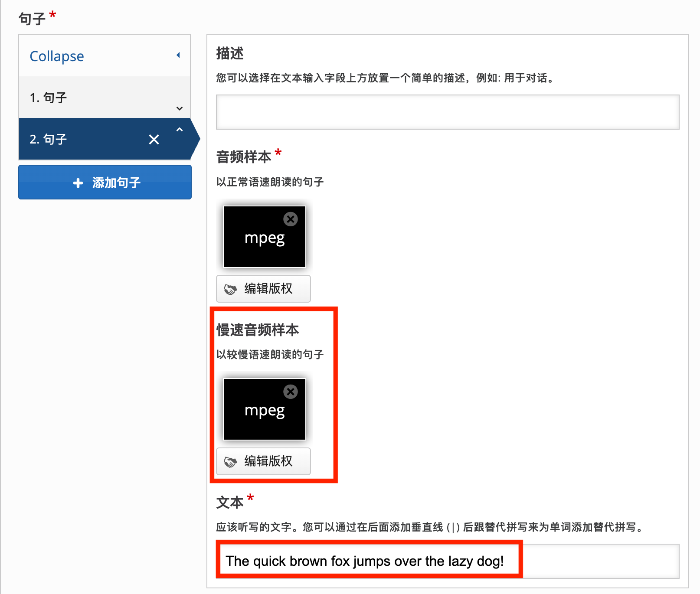Click the red asterisk next to 音频样本
This screenshot has width=700, height=594.
pyautogui.click(x=278, y=153)
